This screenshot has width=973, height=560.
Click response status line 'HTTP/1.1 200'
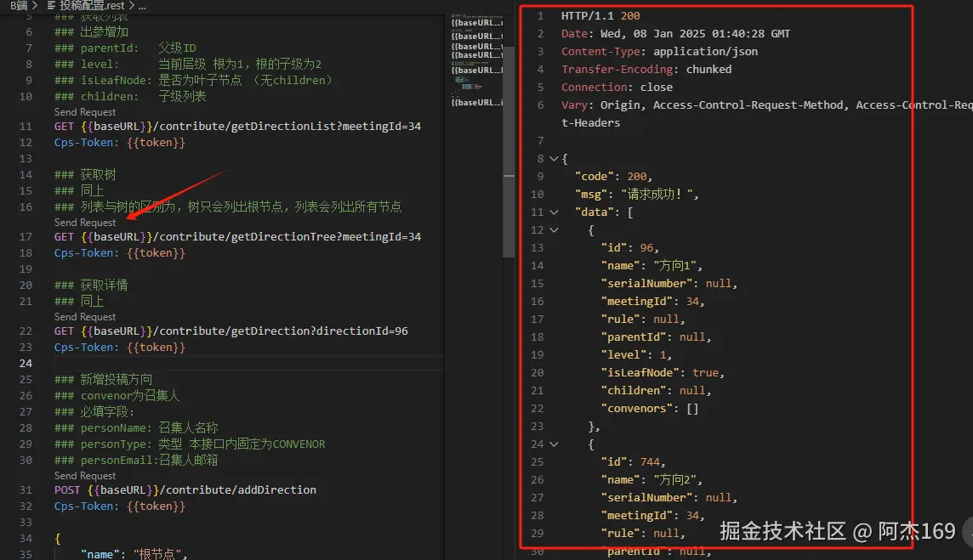600,15
